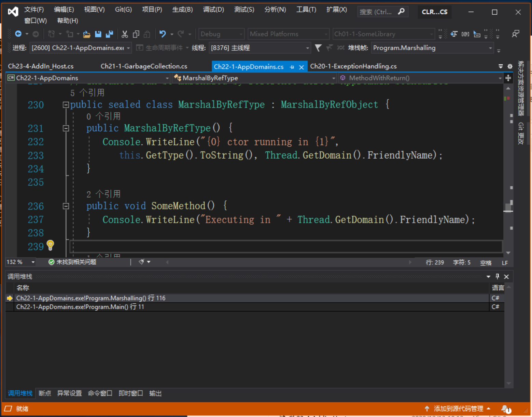Click the lightbulb quick actions icon
This screenshot has height=417, width=532.
click(50, 245)
